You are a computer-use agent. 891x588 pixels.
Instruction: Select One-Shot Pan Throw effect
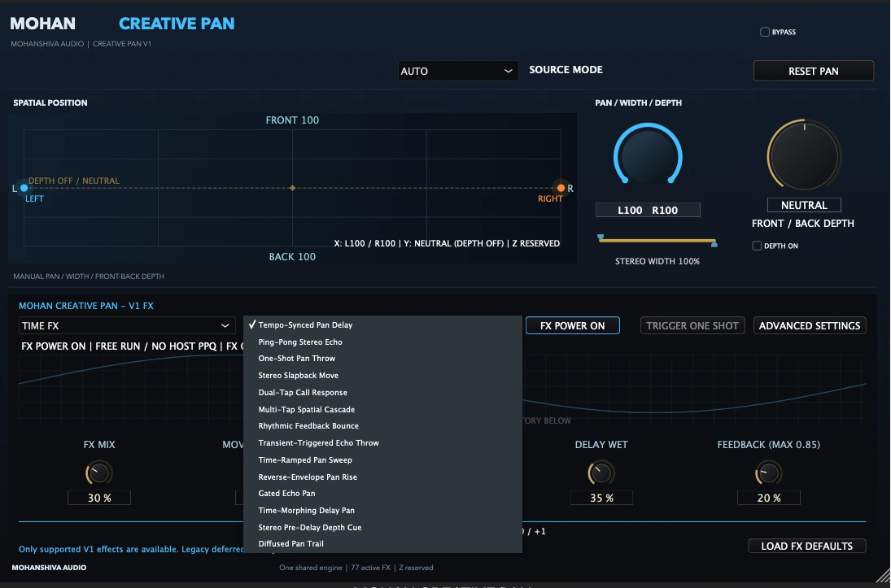(382, 359)
